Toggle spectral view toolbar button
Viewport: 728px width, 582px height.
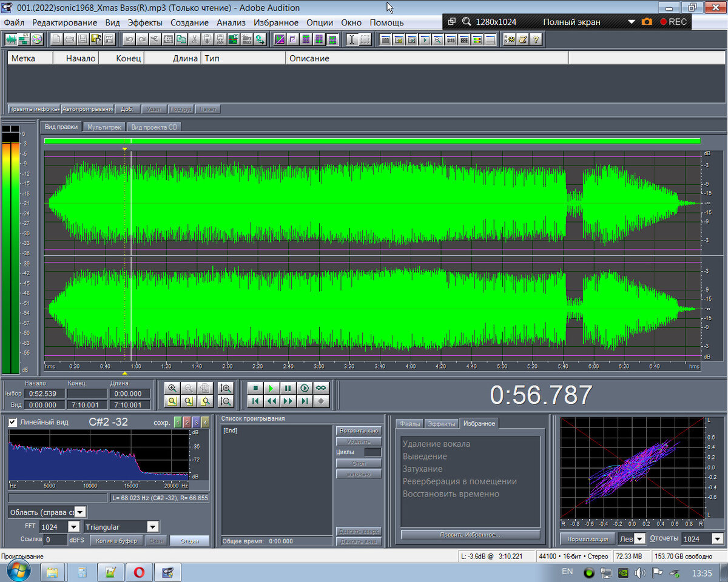280,39
